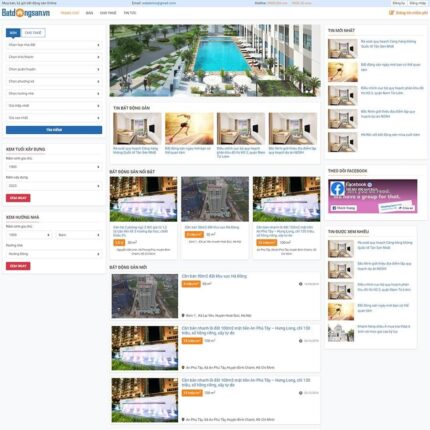Click the Thích Trang button in the Facebook widget
Viewport: 430px width, 430px height.
(x=344, y=208)
